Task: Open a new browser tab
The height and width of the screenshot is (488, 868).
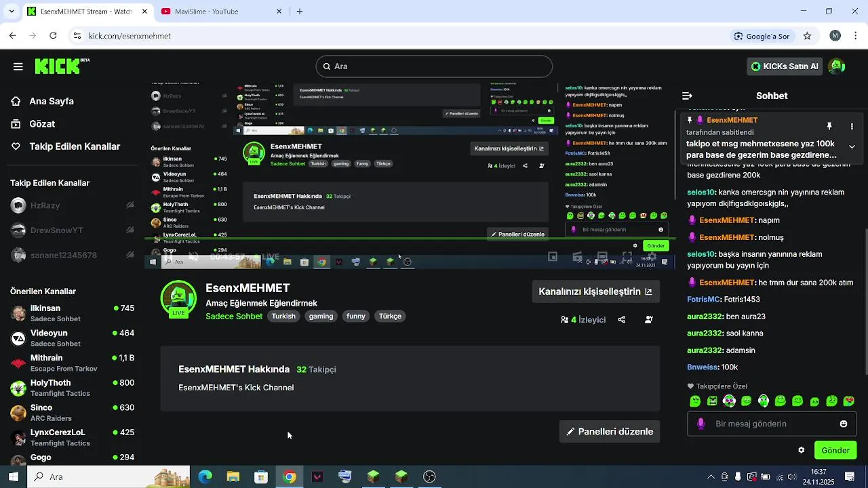Action: coord(300,12)
